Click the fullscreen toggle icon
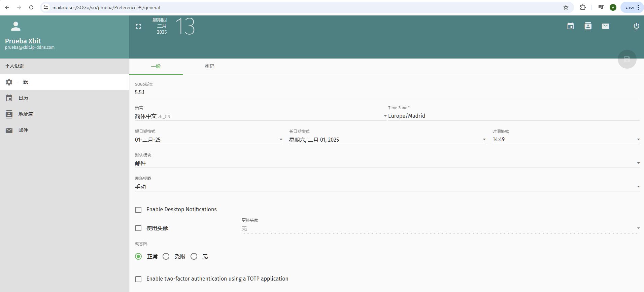Screen dimensions: 644x292 tap(138, 26)
